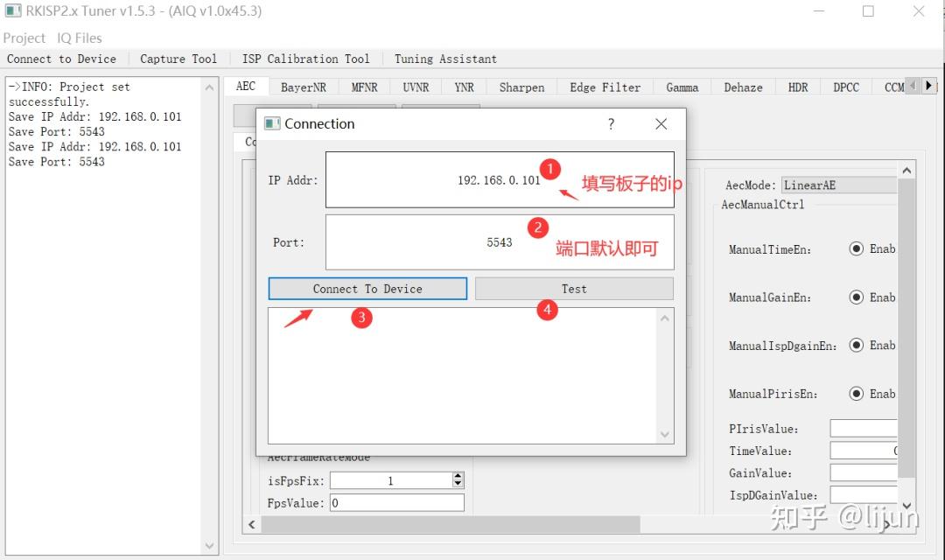Click the dialog message area scroll-down arrow
The height and width of the screenshot is (560, 945).
[665, 434]
